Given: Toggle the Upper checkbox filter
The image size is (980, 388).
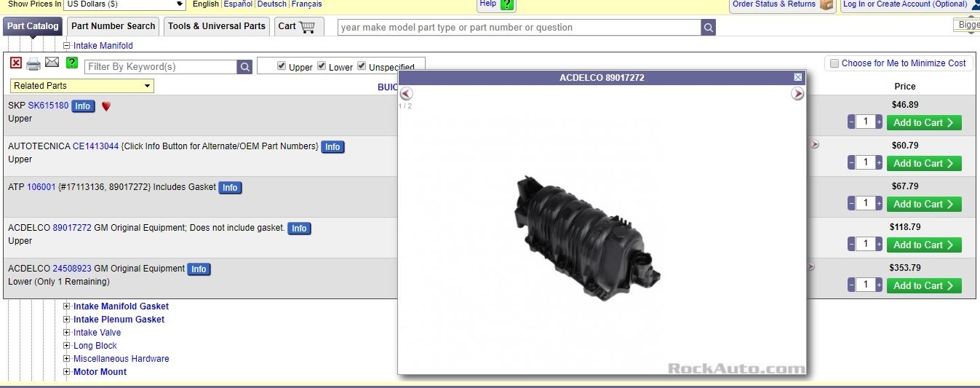Looking at the screenshot, I should click(282, 66).
